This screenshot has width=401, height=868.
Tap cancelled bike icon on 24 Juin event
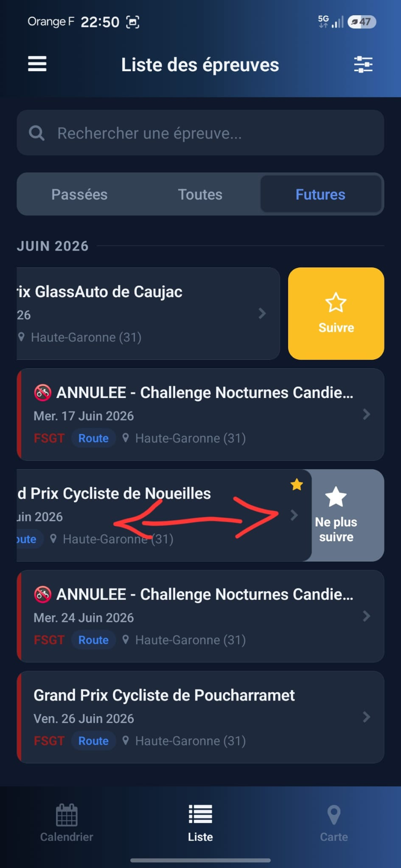coord(43,594)
